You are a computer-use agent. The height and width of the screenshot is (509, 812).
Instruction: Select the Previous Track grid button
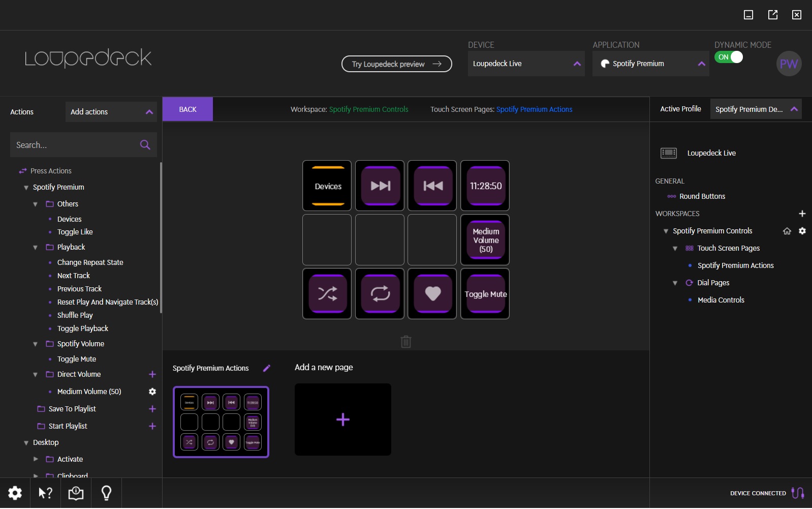click(432, 186)
